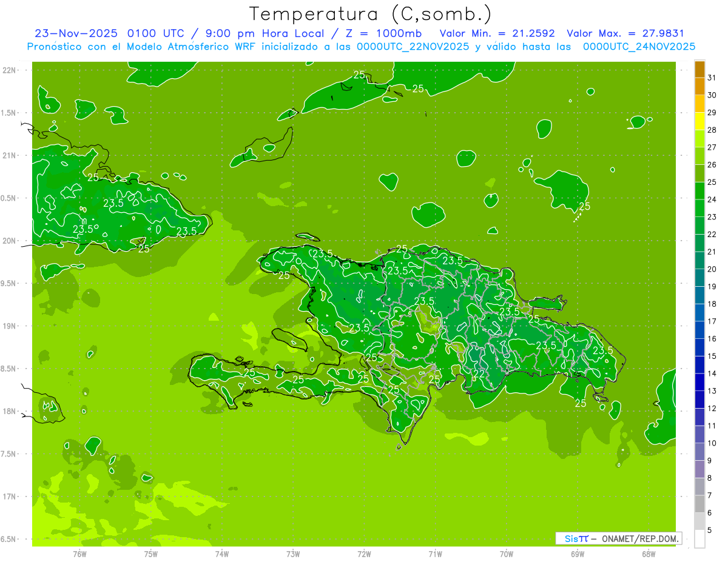Click the "ONAMET/REP.DOM." credit label
728x562 pixels.
(x=641, y=538)
